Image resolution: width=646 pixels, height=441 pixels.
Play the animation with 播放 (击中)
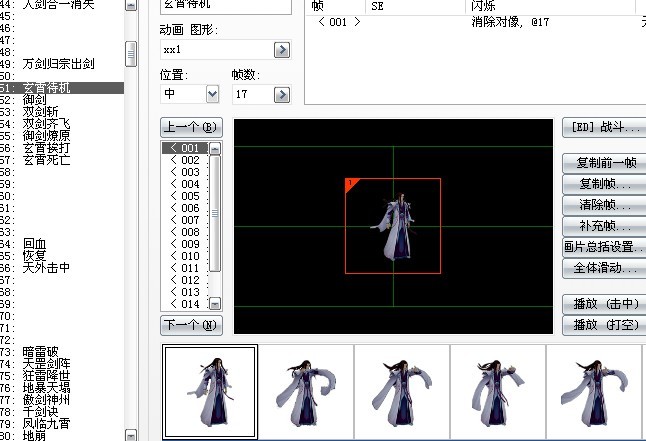point(604,304)
